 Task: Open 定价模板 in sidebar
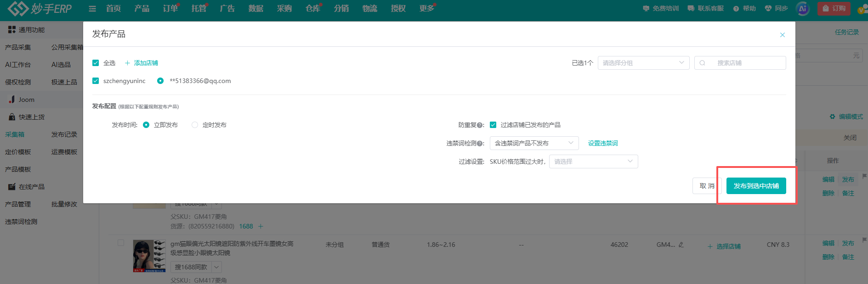point(18,152)
